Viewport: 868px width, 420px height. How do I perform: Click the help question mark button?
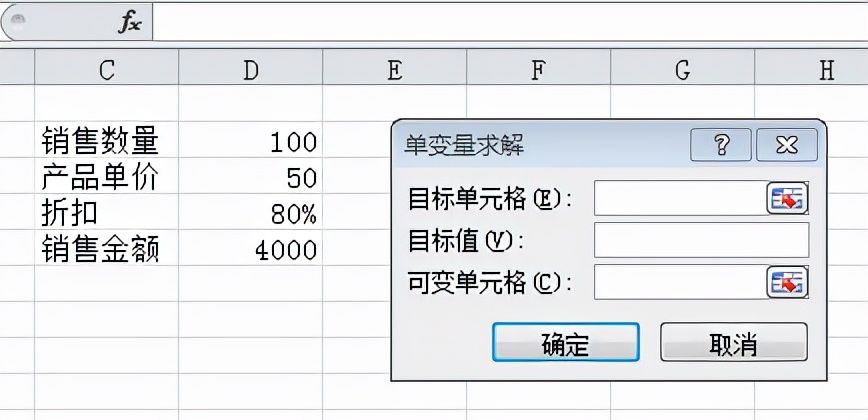pyautogui.click(x=721, y=146)
